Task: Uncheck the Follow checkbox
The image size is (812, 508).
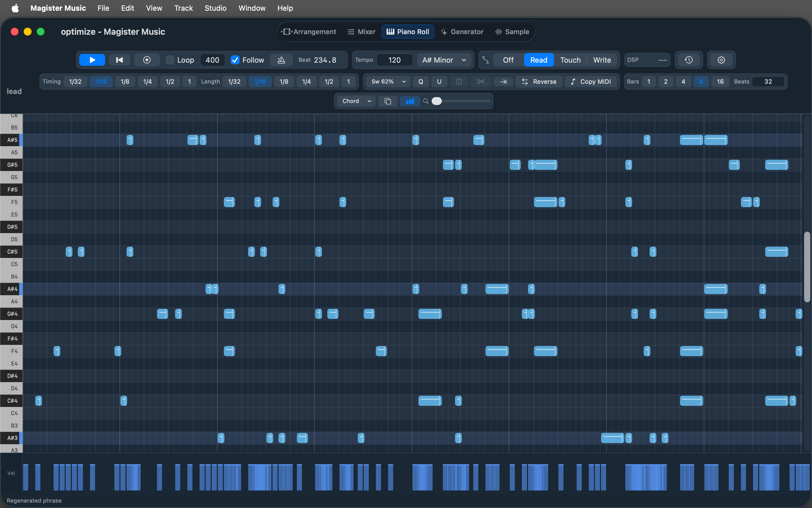Action: pos(235,60)
